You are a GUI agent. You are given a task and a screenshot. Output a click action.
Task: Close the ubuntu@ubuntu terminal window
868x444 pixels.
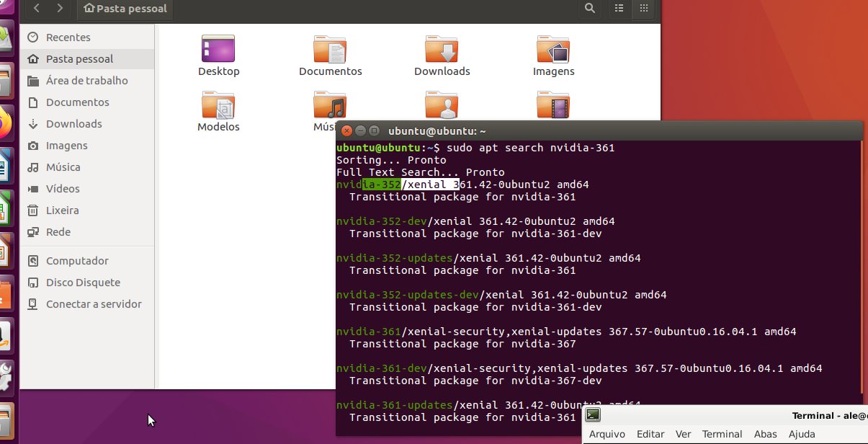point(346,130)
